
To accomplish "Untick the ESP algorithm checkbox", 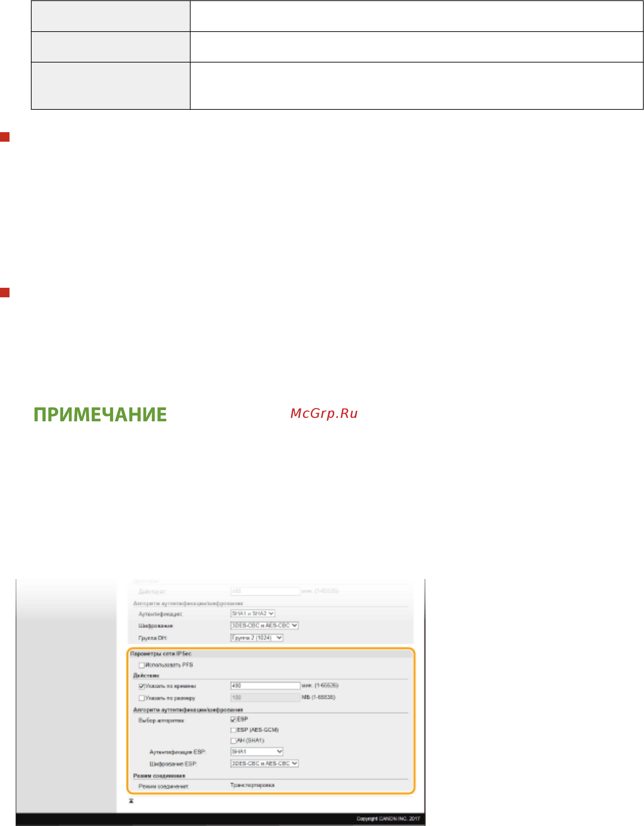I will pos(233,720).
